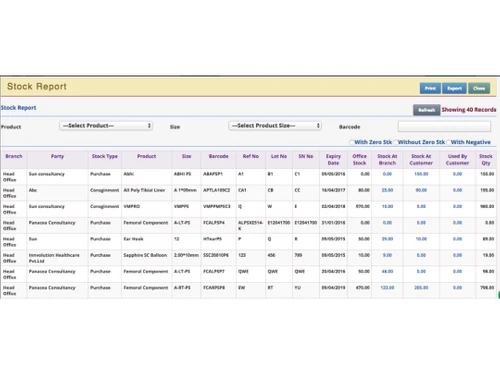This screenshot has height=375, width=500.
Task: Open Used By Customer value in Abhi row
Action: [x=458, y=174]
